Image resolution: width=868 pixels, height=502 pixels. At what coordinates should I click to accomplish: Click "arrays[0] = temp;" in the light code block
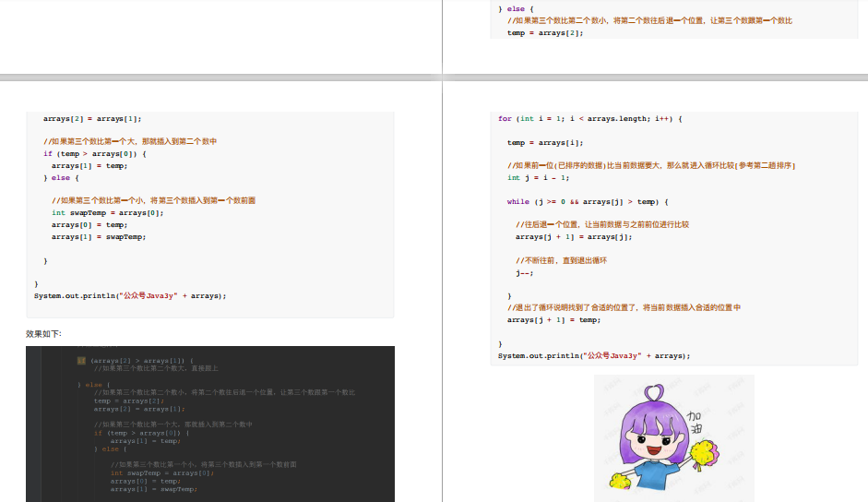pos(89,225)
